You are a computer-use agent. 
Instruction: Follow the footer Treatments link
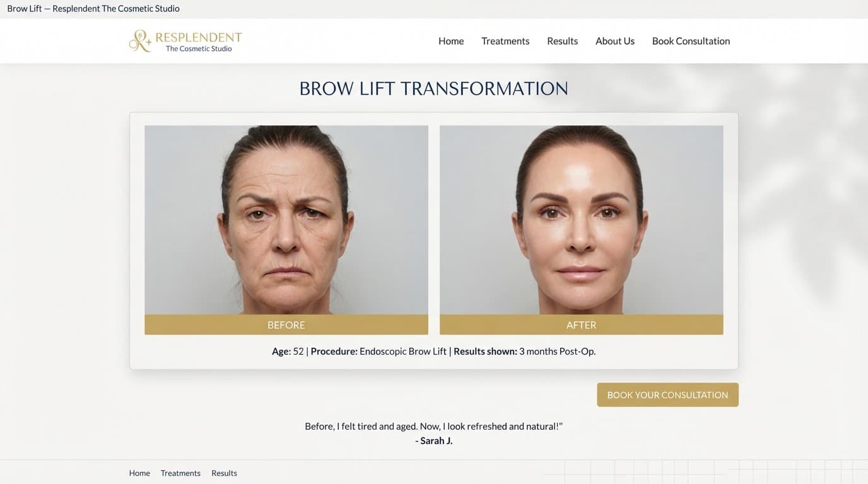pos(180,473)
